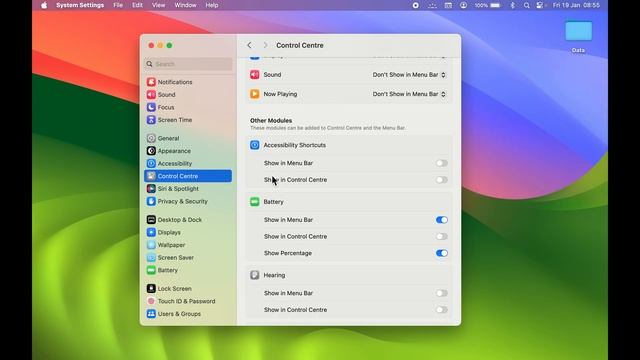The image size is (640, 360).
Task: Click the Accessibility Shortcuts module icon
Action: pyautogui.click(x=255, y=145)
